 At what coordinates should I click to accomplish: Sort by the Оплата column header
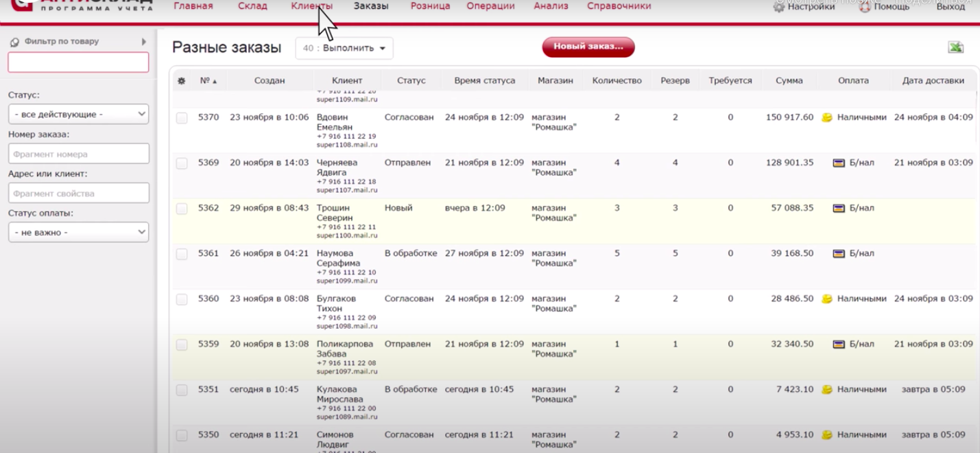pos(853,80)
